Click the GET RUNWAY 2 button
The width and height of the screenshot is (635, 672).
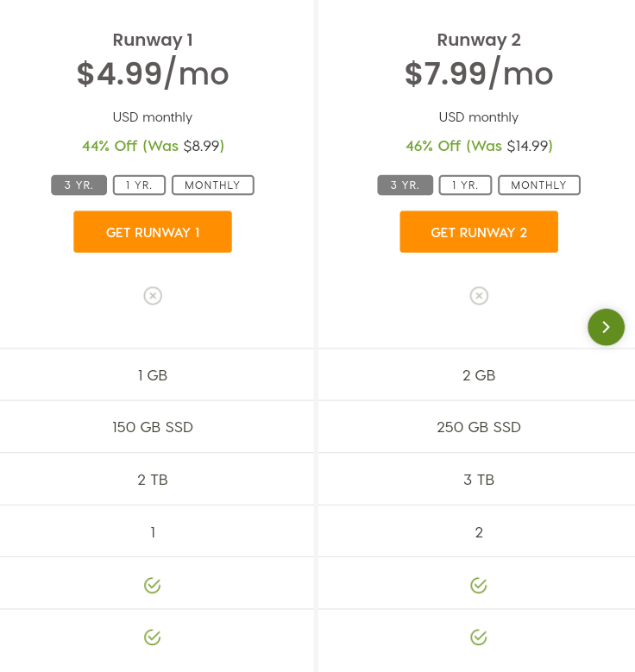coord(479,232)
